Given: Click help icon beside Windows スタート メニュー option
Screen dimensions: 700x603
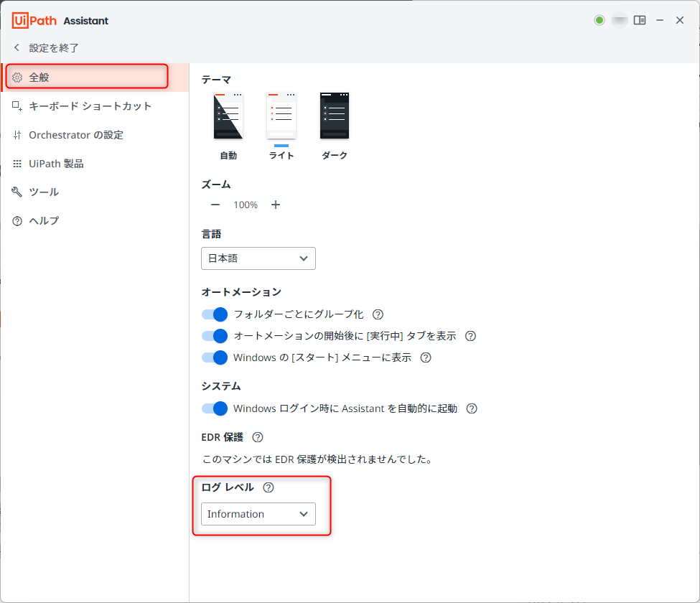Looking at the screenshot, I should 426,357.
